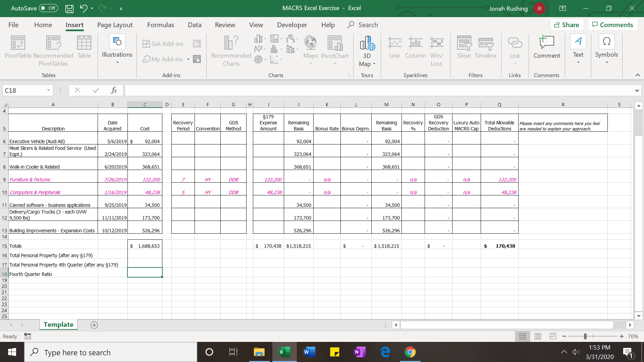Switch to Page Layout view in status bar

538,336
